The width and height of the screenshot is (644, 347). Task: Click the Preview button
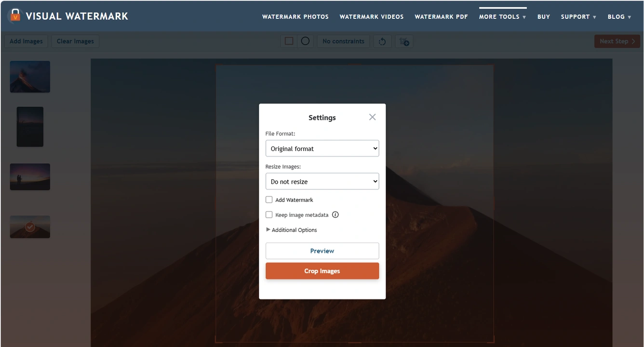[x=322, y=251]
